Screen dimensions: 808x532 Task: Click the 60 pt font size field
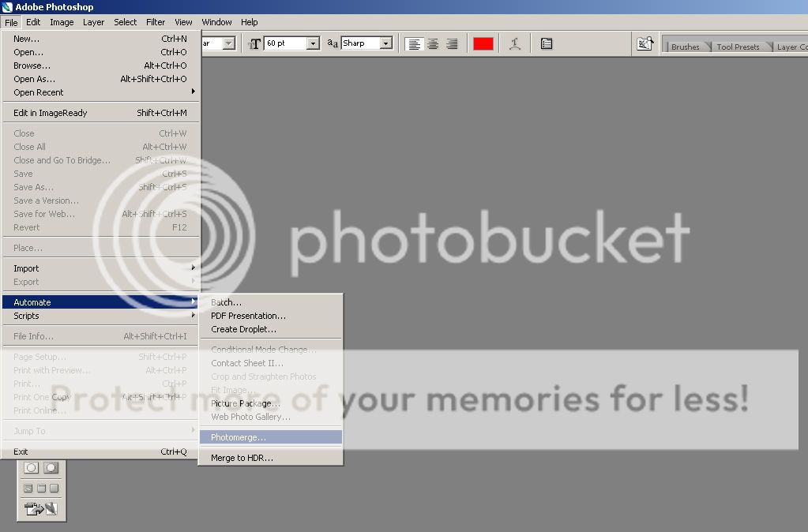286,43
